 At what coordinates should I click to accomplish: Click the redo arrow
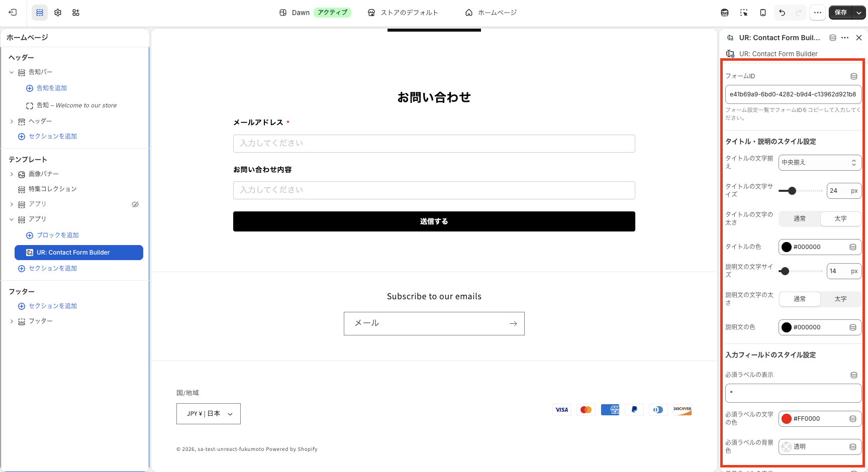[799, 13]
